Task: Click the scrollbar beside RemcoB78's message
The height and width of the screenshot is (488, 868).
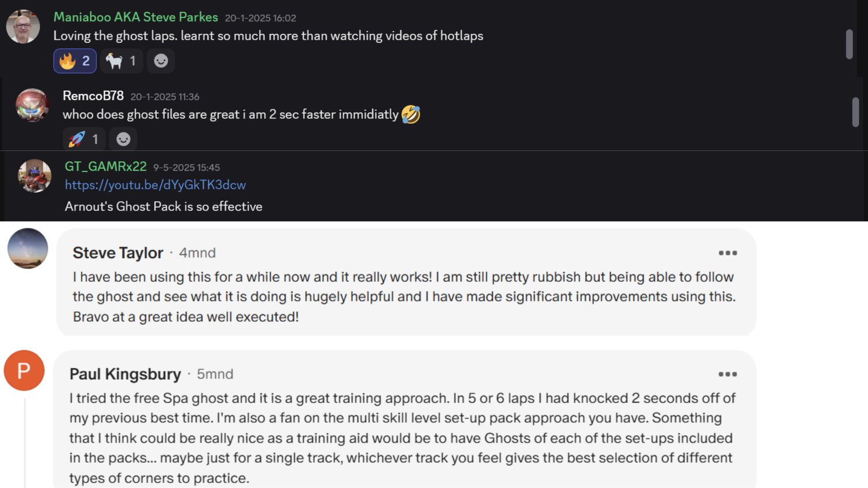Action: tap(855, 112)
